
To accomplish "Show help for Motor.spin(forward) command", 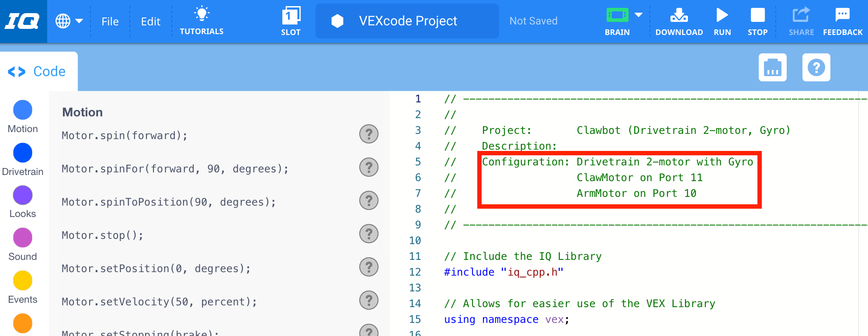I will (x=368, y=134).
